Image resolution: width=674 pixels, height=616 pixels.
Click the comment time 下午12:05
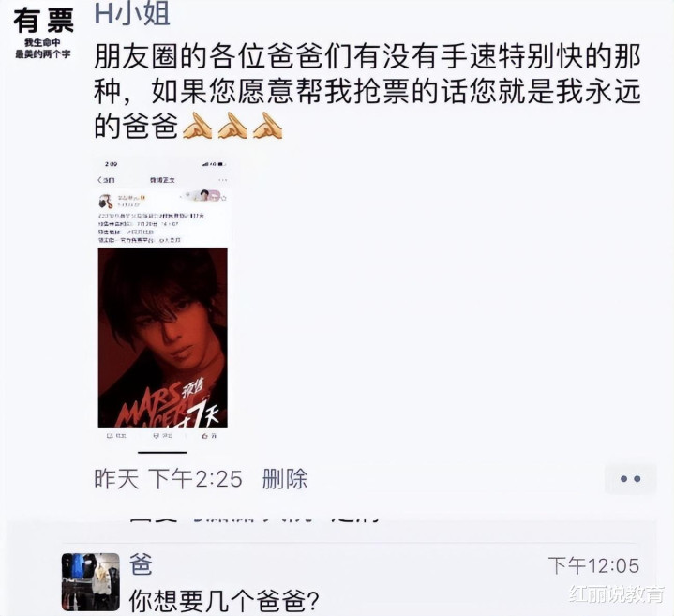click(593, 565)
